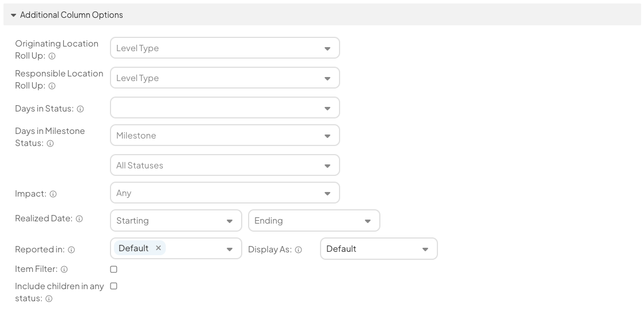Click info icon beside Responsible Location Roll Up
The height and width of the screenshot is (311, 644).
pos(52,86)
